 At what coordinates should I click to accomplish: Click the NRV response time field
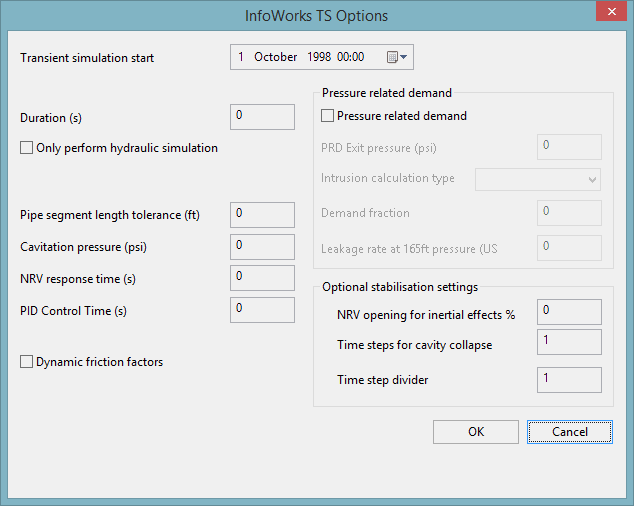[x=263, y=278]
